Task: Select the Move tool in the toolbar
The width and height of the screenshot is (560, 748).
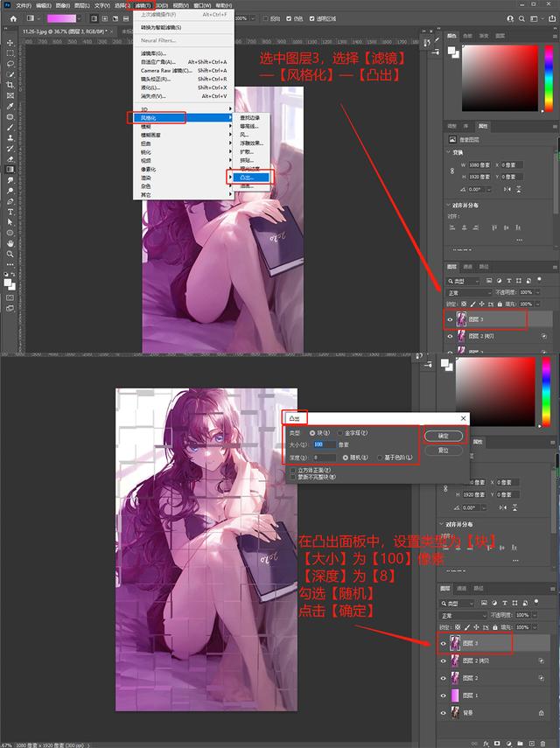Action: [x=10, y=42]
